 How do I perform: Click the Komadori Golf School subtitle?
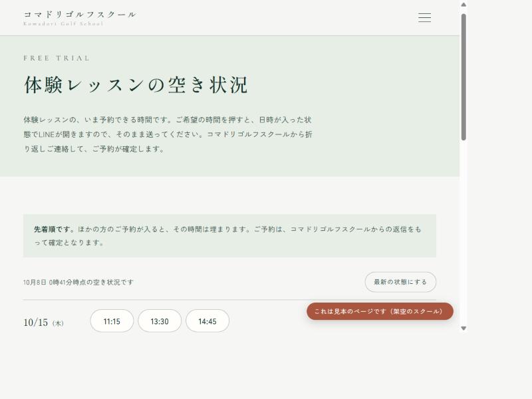63,24
